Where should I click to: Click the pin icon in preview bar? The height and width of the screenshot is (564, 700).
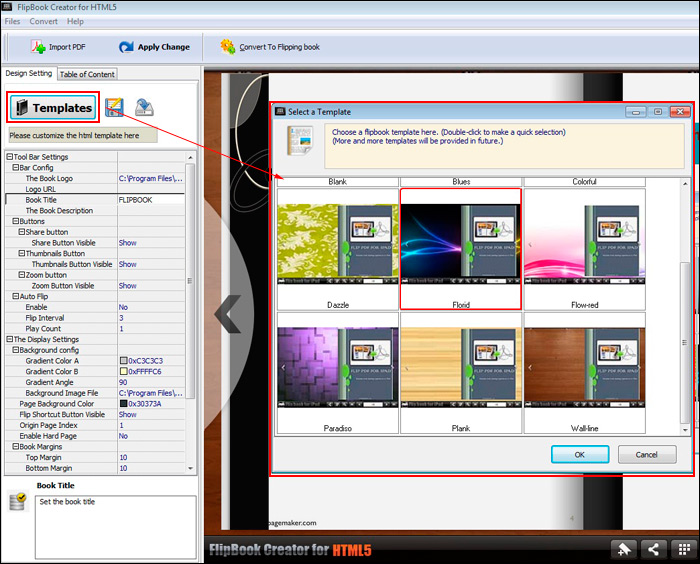[x=624, y=549]
